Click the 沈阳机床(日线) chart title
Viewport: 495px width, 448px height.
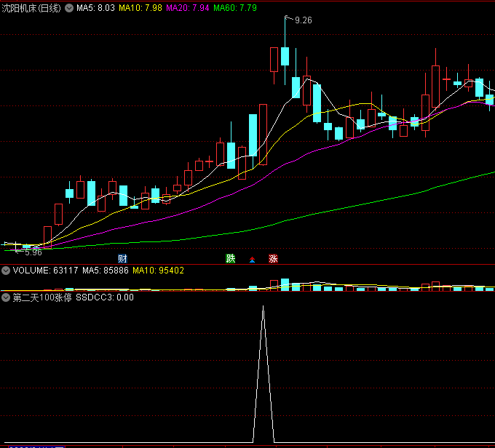click(x=31, y=8)
